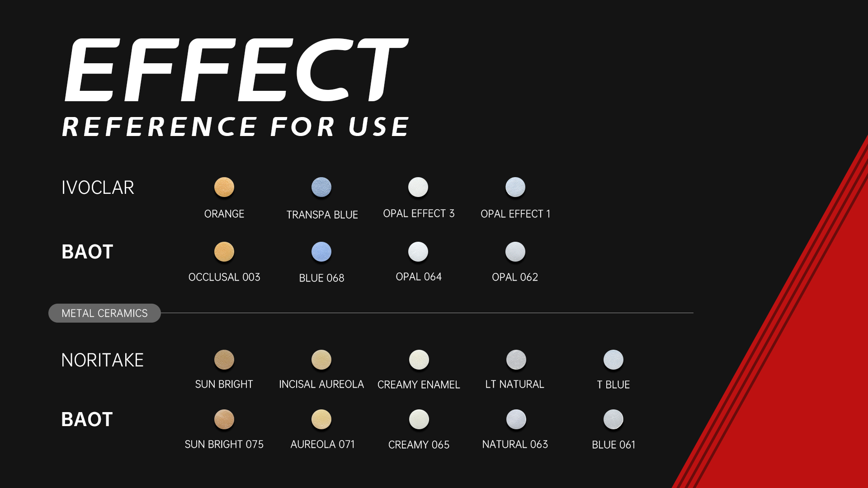Screen dimensions: 868x488
Task: Click the SUN BRIGHT 075 disc
Action: [224, 419]
